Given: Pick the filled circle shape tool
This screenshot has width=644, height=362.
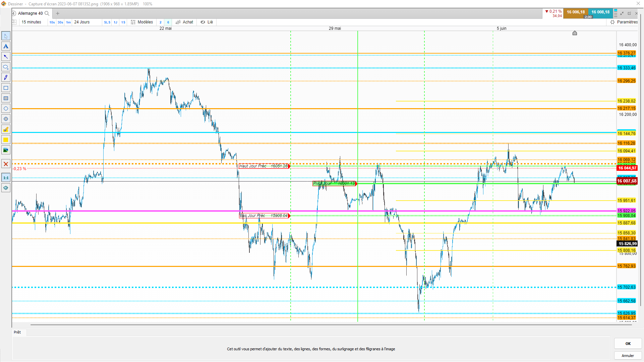Looking at the screenshot, I should tap(6, 119).
